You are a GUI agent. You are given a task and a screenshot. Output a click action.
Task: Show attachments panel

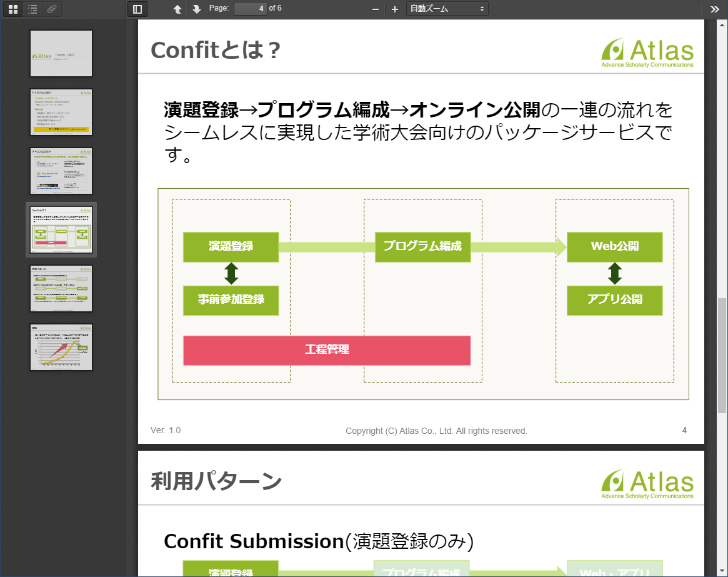tap(52, 9)
